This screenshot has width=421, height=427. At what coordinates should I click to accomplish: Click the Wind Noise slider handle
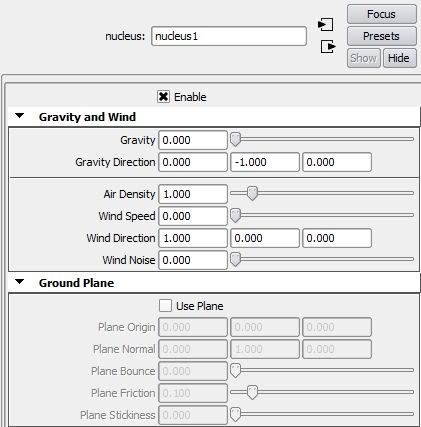(x=235, y=260)
